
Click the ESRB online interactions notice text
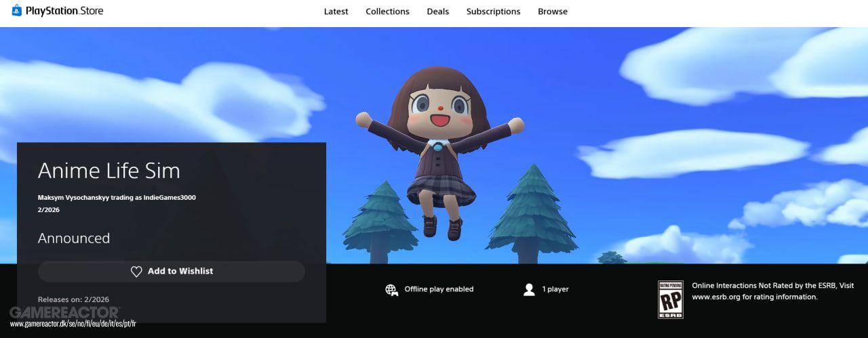pyautogui.click(x=772, y=291)
